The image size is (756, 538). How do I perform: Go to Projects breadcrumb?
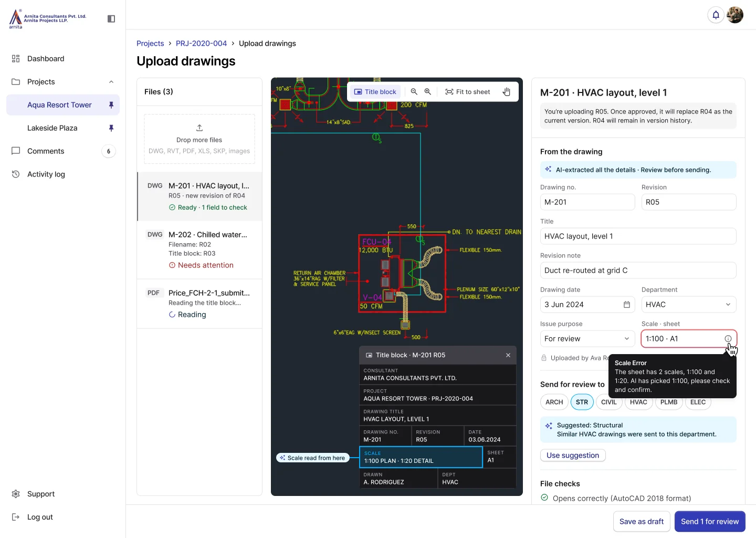[x=150, y=44]
